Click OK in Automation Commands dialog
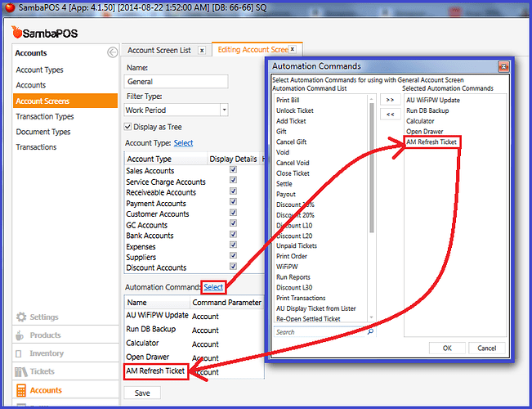 click(447, 348)
